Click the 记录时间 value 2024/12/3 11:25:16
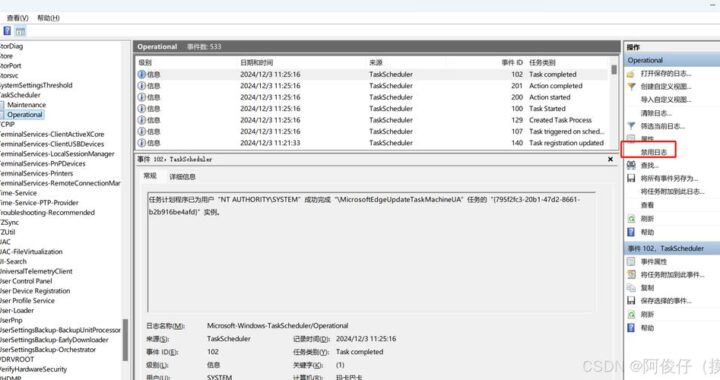Viewport: 720px width, 380px height. (366, 339)
